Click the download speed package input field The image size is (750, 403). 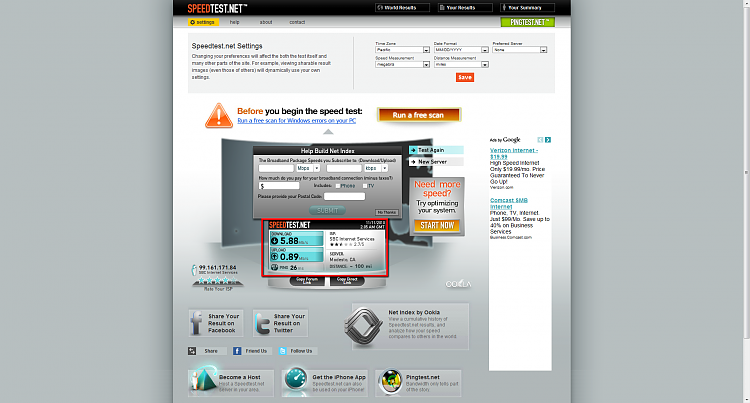tap(276, 168)
